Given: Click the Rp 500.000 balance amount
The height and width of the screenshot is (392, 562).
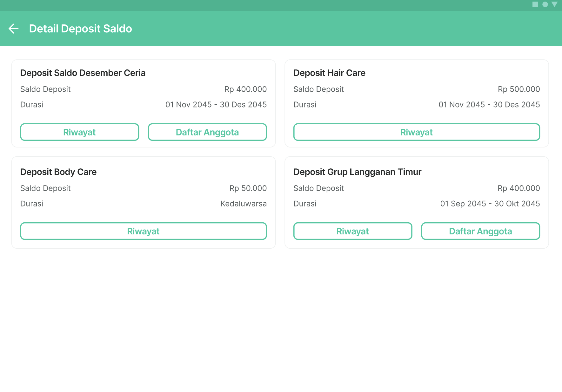Looking at the screenshot, I should 519,89.
